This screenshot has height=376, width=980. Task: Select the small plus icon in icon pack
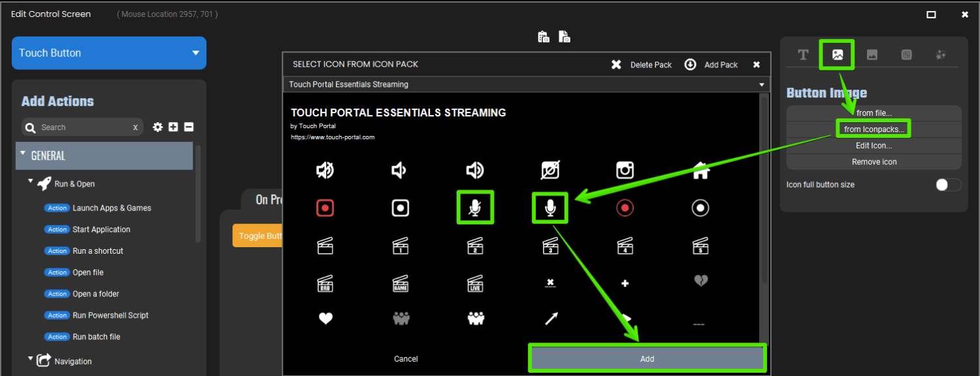pos(625,283)
